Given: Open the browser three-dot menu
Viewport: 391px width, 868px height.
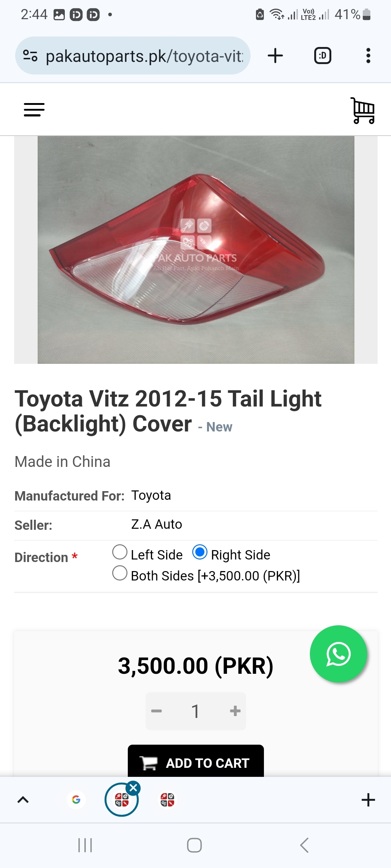Looking at the screenshot, I should (x=368, y=56).
